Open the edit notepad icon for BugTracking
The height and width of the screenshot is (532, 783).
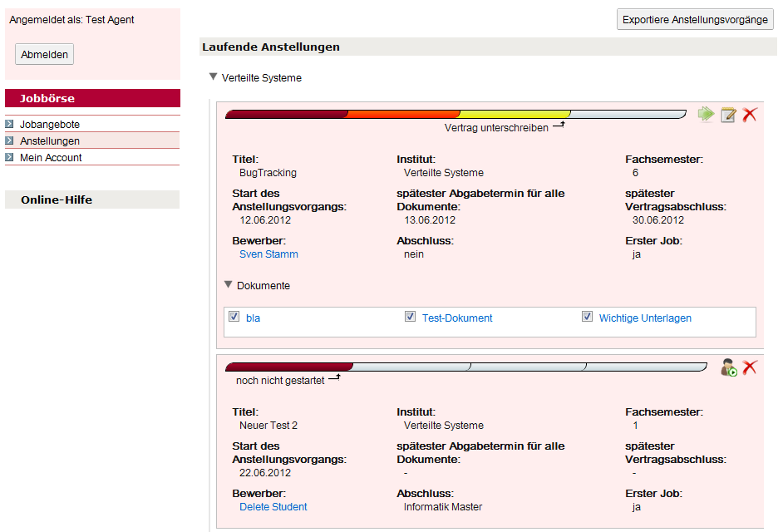point(728,115)
